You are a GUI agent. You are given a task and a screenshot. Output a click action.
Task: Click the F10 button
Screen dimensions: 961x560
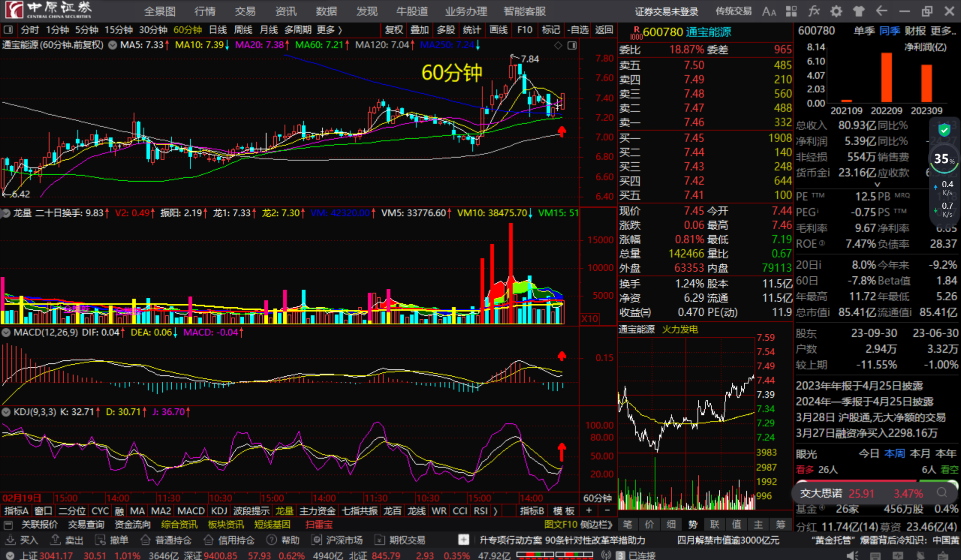point(525,30)
